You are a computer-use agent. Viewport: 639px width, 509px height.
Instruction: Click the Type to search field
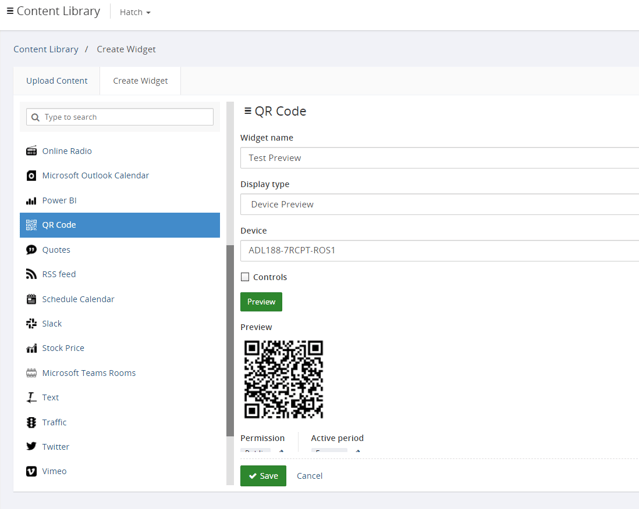click(120, 117)
